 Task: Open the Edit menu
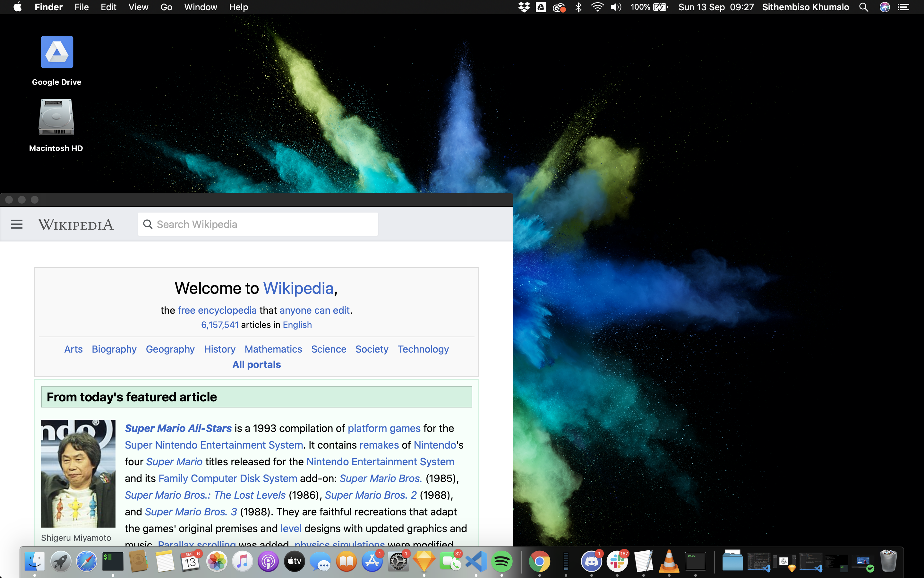point(108,7)
